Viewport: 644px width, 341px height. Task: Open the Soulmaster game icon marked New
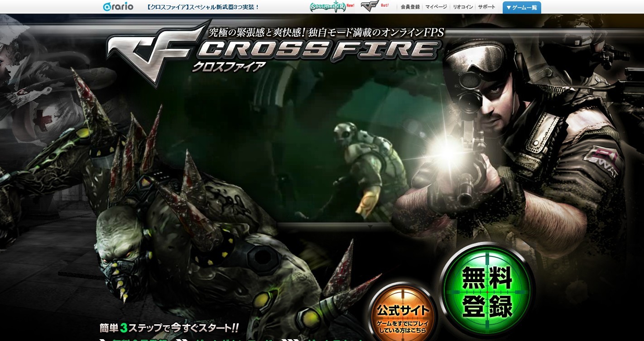coord(332,7)
